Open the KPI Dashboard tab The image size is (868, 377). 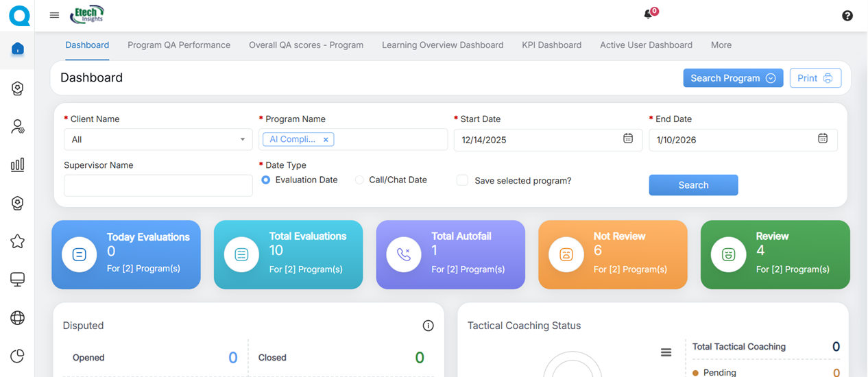pos(551,45)
